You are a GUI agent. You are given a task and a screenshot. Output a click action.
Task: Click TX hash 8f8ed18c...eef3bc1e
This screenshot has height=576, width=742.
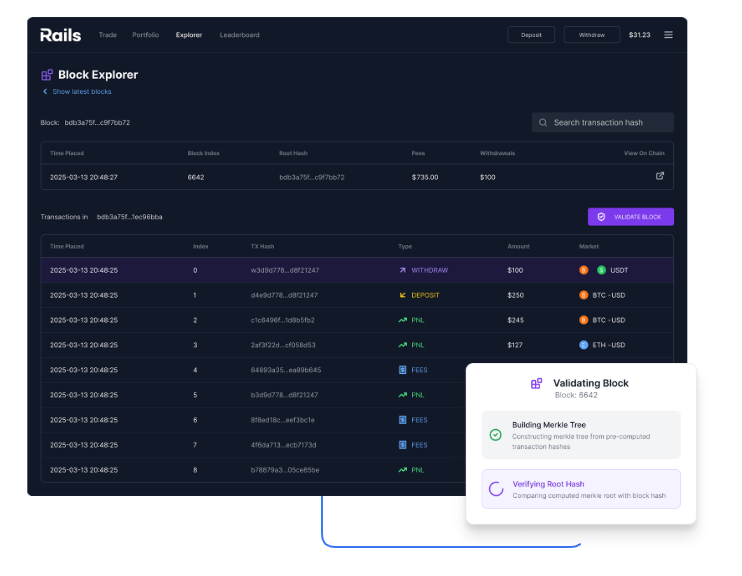(283, 420)
